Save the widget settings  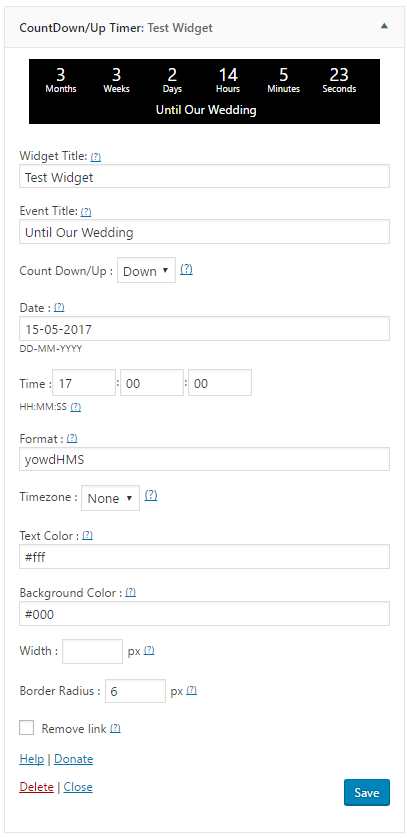367,793
